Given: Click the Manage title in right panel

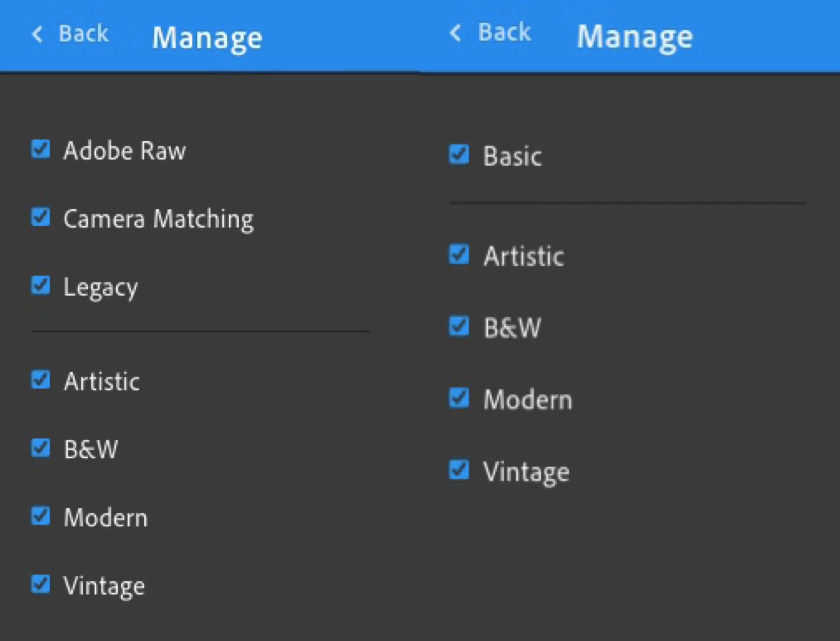Looking at the screenshot, I should (x=635, y=37).
